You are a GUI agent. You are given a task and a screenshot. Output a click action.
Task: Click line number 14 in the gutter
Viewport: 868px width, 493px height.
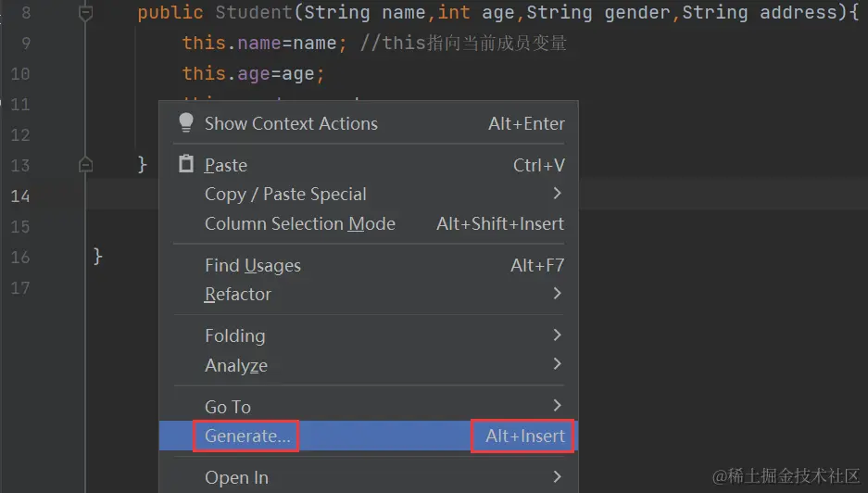click(19, 196)
